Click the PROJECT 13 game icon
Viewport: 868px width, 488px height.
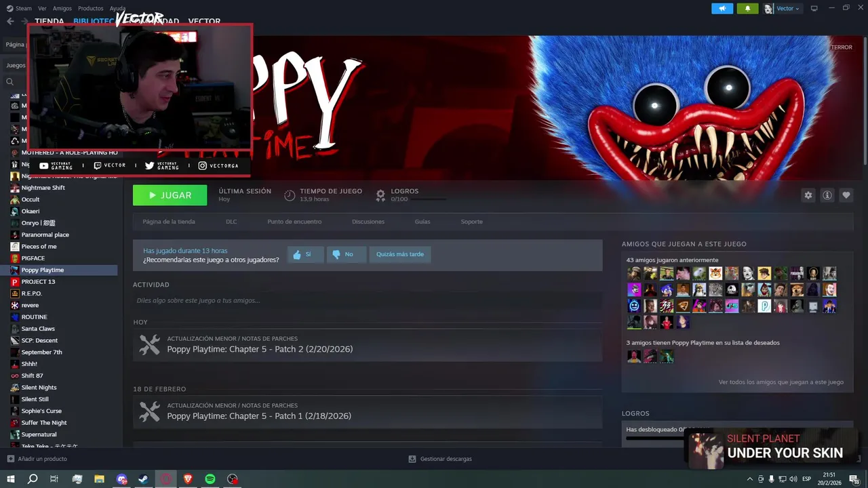(15, 282)
